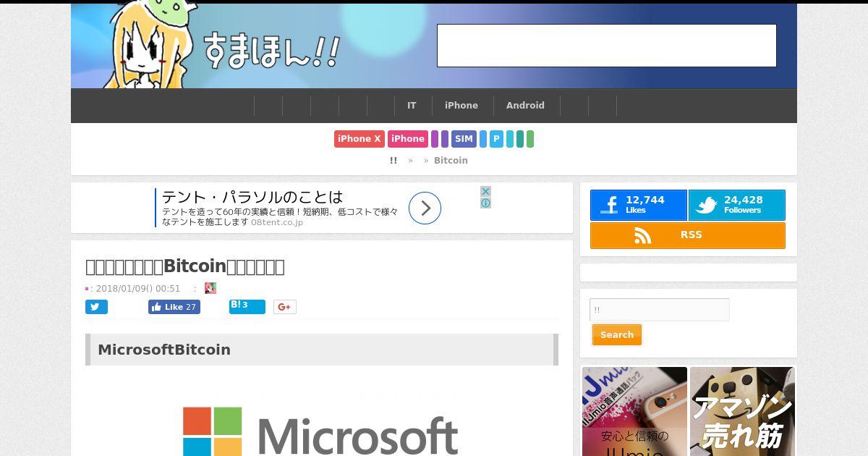Subscribe via the orange RSS button
Image resolution: width=868 pixels, height=456 pixels.
pos(688,235)
